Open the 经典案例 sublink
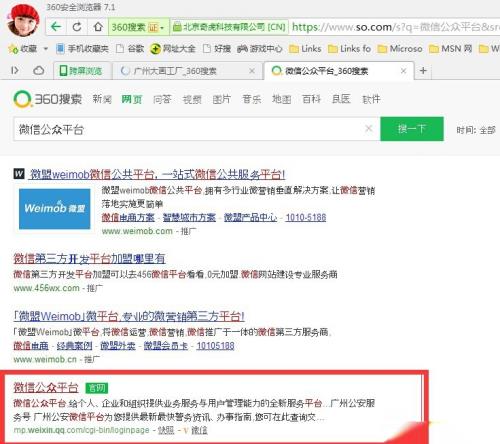This screenshot has height=444, width=500. (74, 346)
